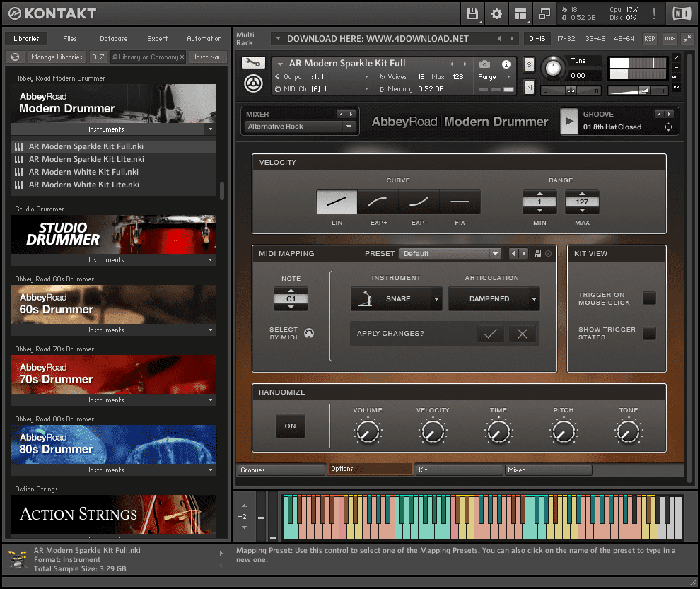Screen dimensions: 700x589
Task: Open the Output st. 1 dropdown
Action: pyautogui.click(x=322, y=77)
